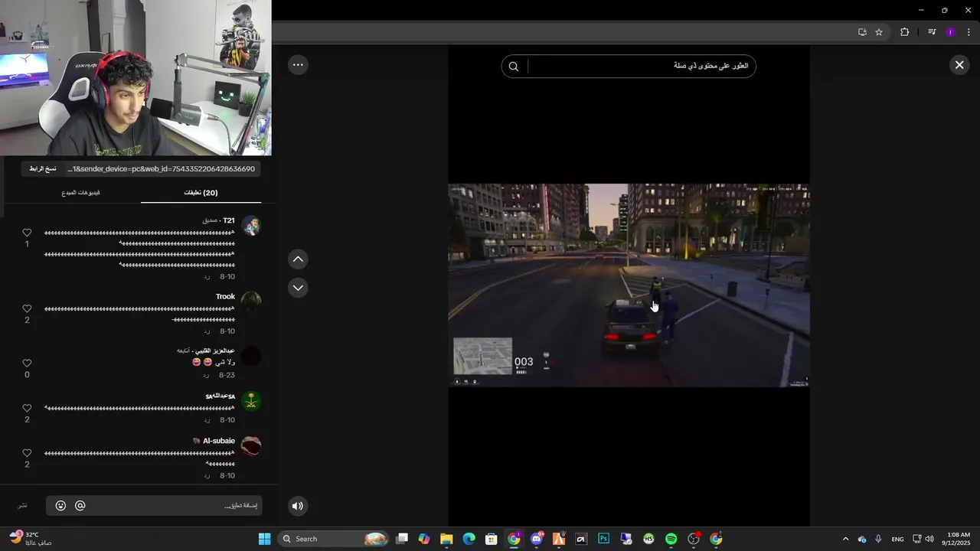Open the Chrome extensions puzzle icon
This screenshot has height=551, width=980.
904,32
